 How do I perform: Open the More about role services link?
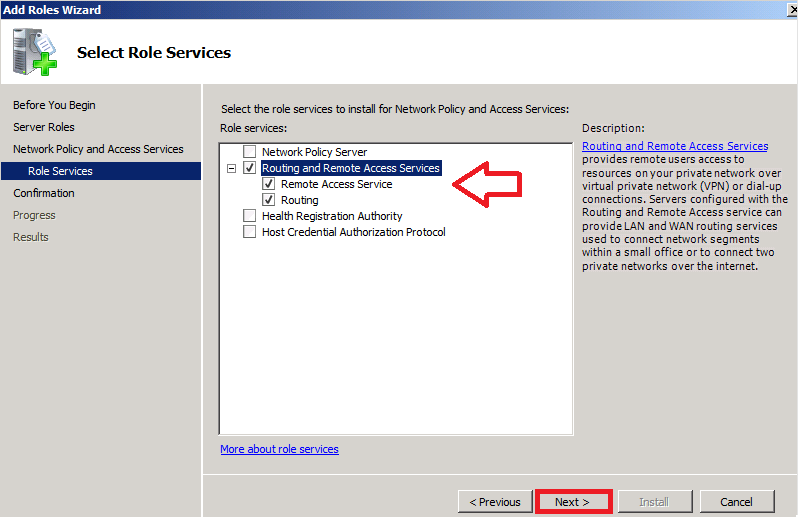(279, 449)
